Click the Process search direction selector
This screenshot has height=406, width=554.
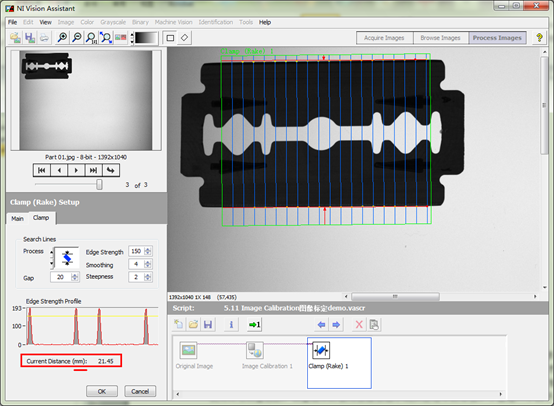click(x=67, y=258)
